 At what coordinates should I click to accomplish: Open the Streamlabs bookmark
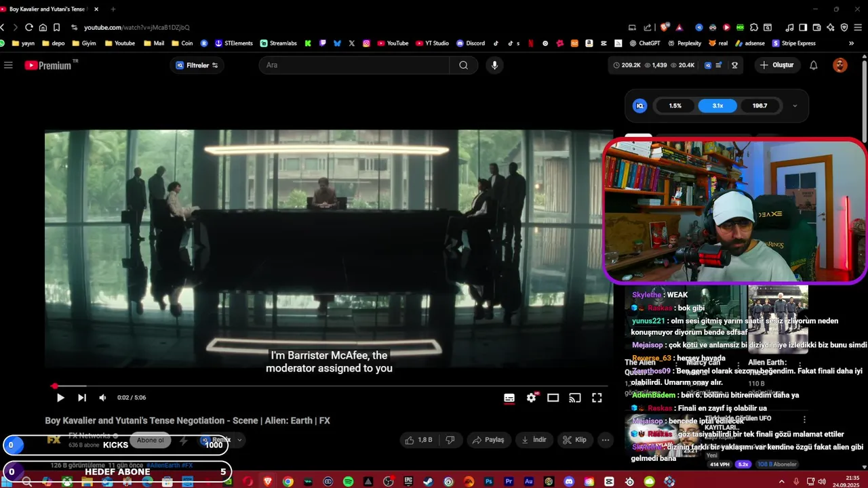(278, 43)
